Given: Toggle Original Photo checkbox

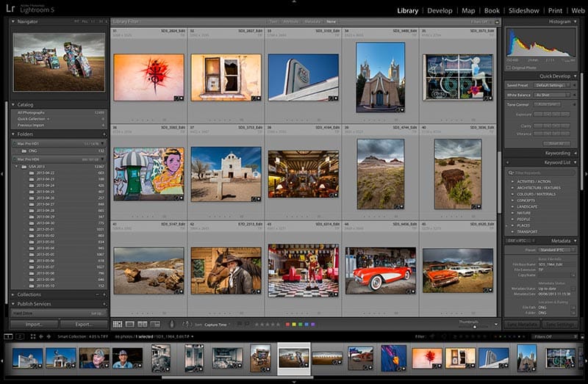Looking at the screenshot, I should pos(509,68).
